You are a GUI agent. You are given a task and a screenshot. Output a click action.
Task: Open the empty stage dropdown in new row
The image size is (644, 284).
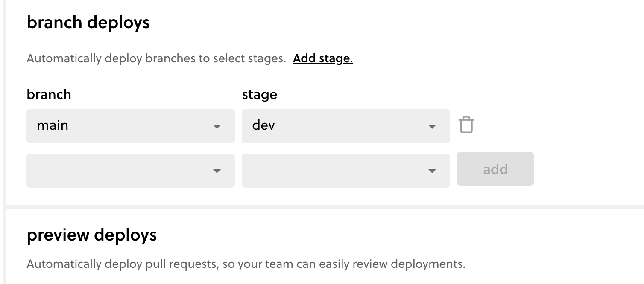point(345,170)
